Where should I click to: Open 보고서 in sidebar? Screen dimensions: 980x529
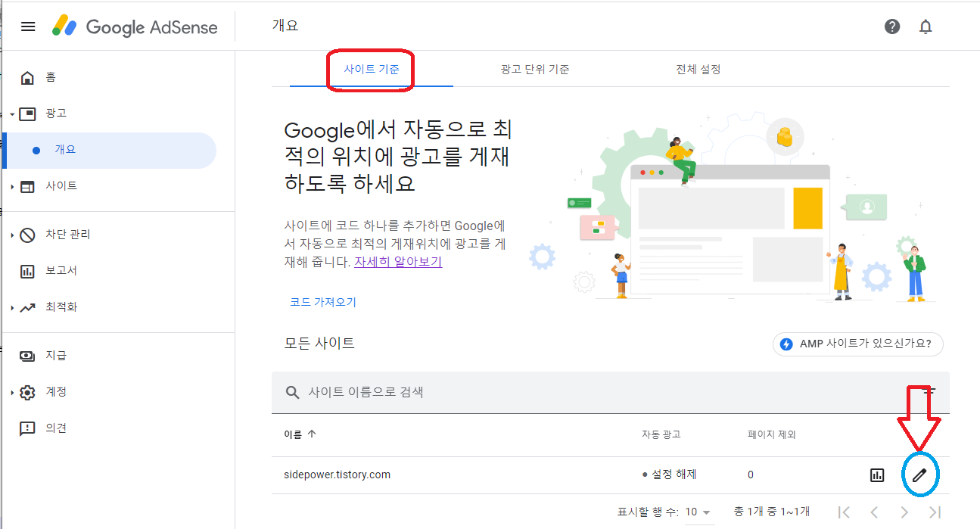tap(61, 271)
